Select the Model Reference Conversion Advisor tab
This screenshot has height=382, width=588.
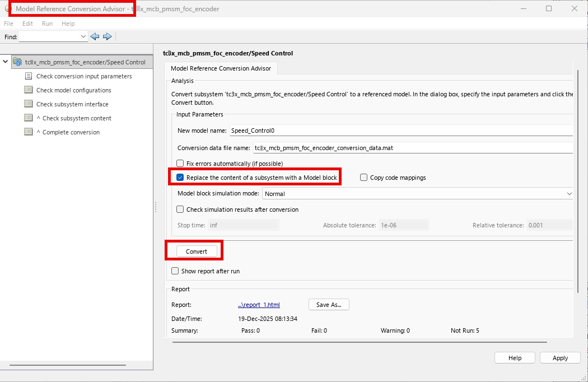click(x=221, y=68)
